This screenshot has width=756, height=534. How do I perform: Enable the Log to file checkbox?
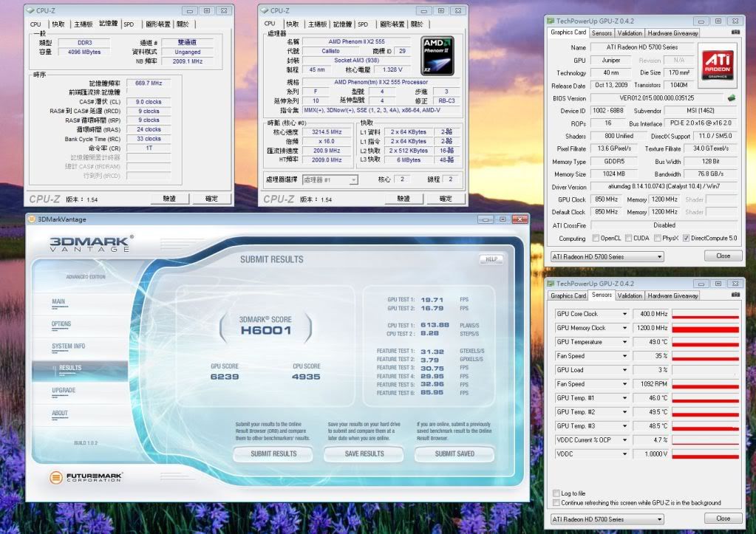556,493
